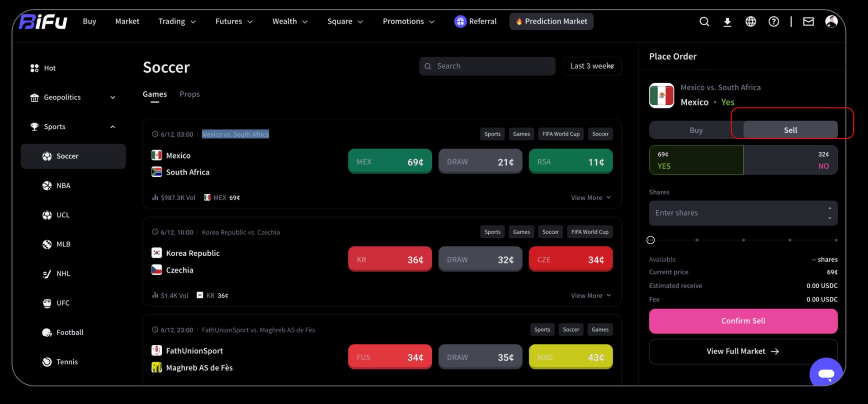Open the Buy menu item
The height and width of the screenshot is (404, 868).
point(90,22)
